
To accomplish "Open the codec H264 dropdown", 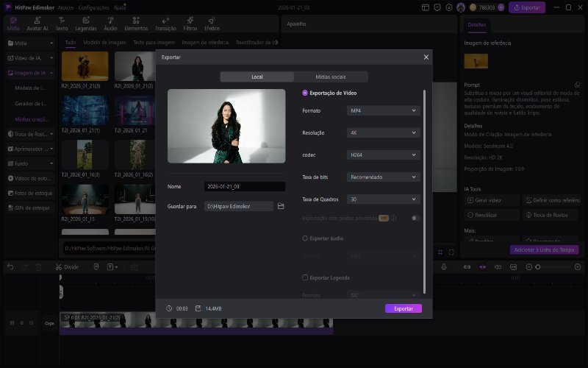I will tap(383, 155).
